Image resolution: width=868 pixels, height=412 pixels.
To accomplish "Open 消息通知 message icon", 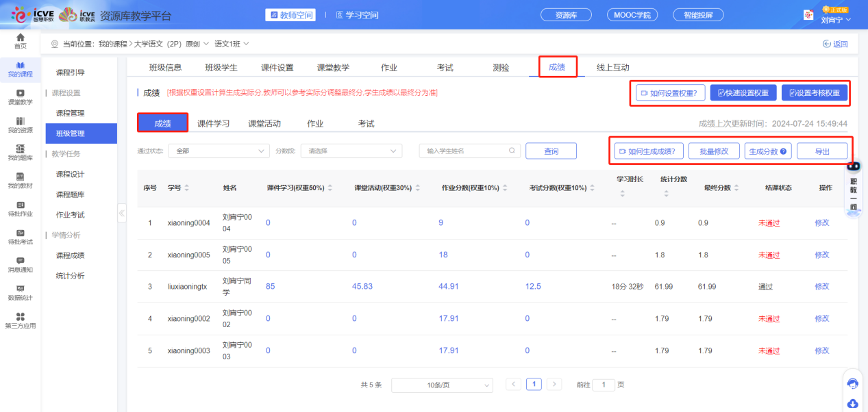I will coord(21,261).
